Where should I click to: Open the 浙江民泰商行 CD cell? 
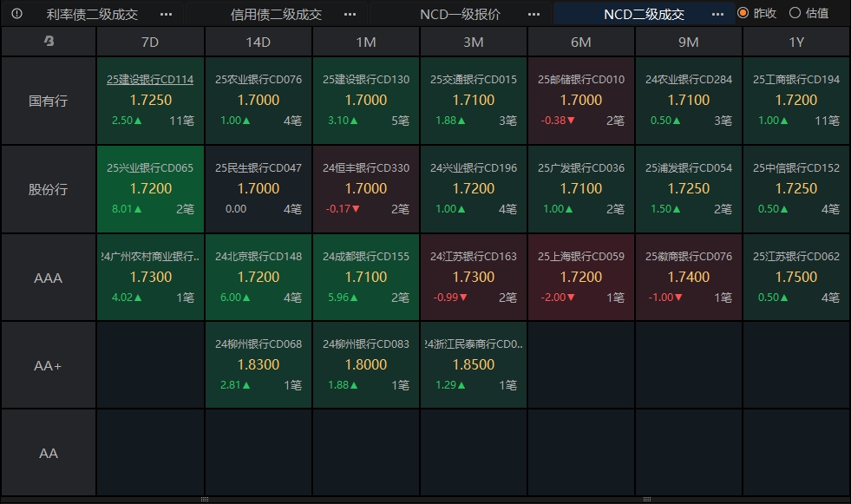click(474, 364)
